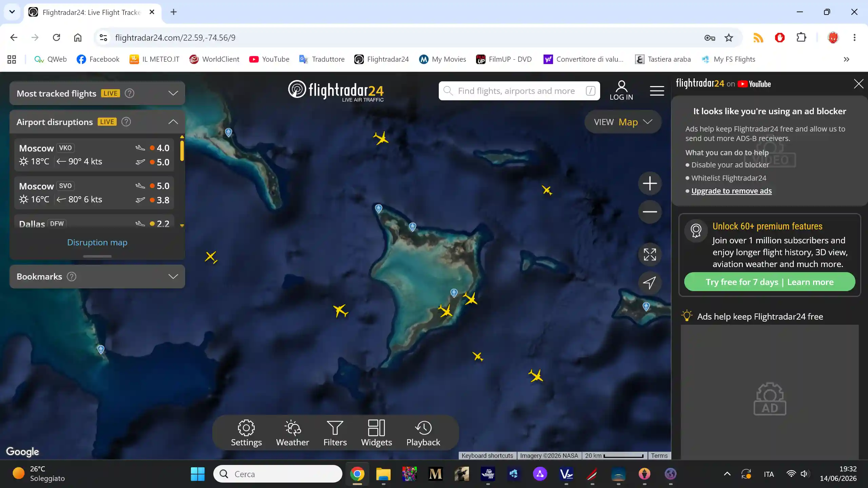Bookmark this page with the star icon
Screen dimensions: 868x488
point(729,38)
